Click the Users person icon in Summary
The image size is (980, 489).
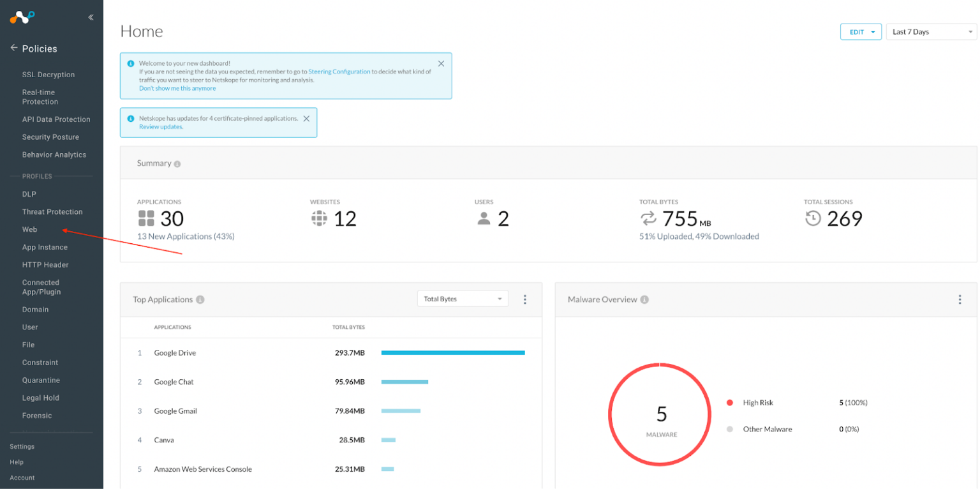coord(483,218)
